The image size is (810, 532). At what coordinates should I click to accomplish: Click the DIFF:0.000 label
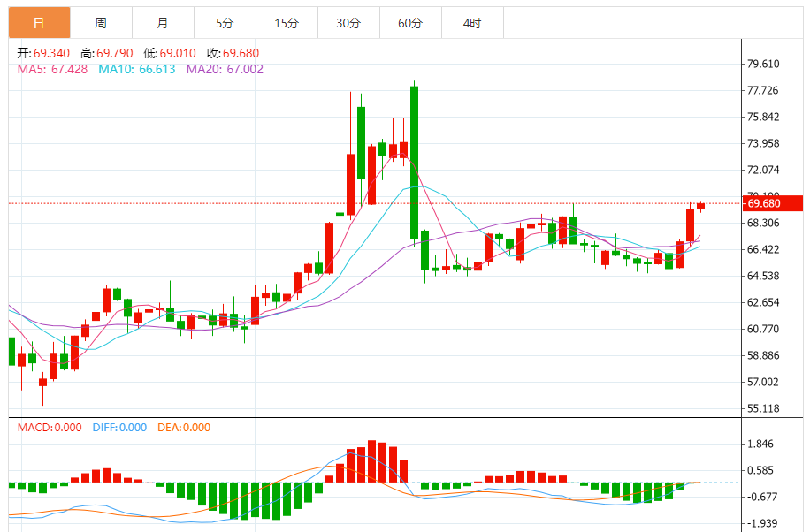tap(119, 428)
